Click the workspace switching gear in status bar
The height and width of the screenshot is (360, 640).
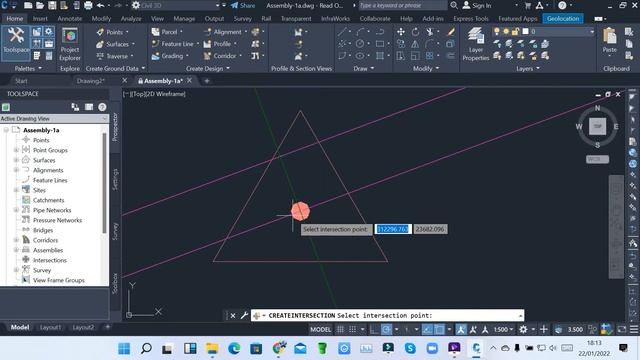click(523, 329)
